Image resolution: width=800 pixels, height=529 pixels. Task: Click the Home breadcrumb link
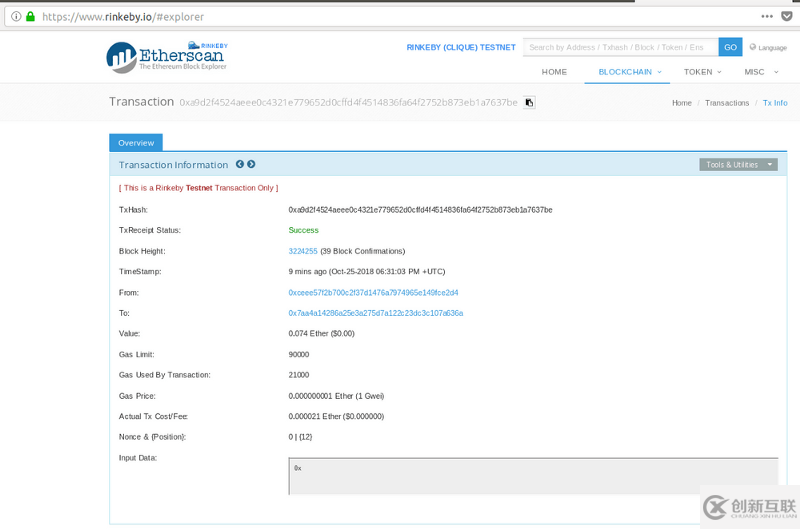(682, 103)
